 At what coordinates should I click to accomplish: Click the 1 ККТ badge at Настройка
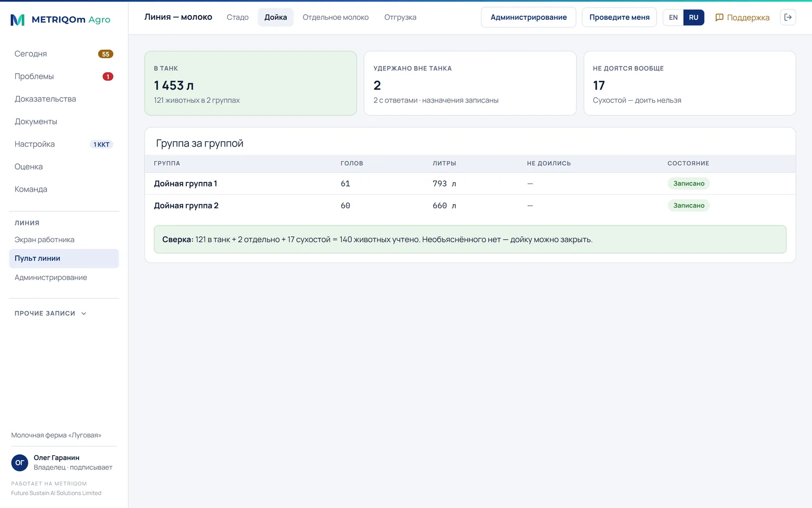[101, 144]
